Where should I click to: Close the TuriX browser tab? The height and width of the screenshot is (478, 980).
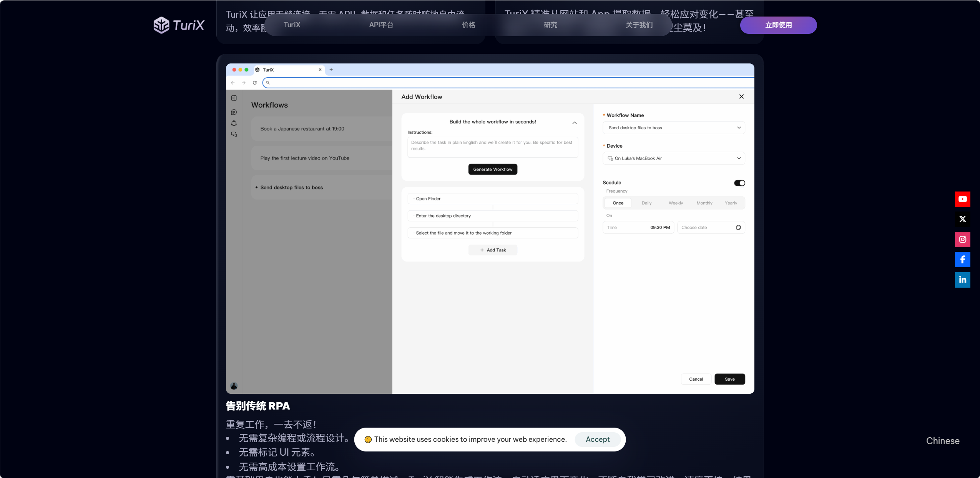320,70
